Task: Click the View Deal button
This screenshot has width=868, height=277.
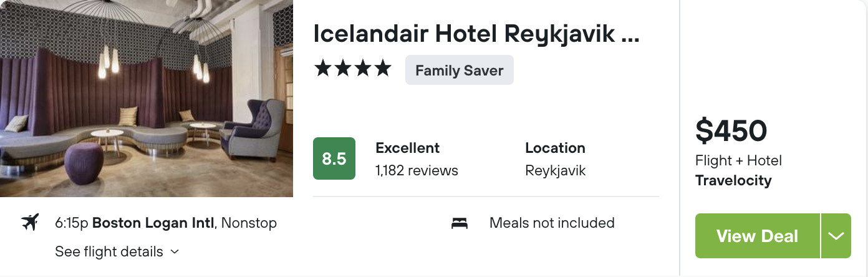Action: coord(757,236)
